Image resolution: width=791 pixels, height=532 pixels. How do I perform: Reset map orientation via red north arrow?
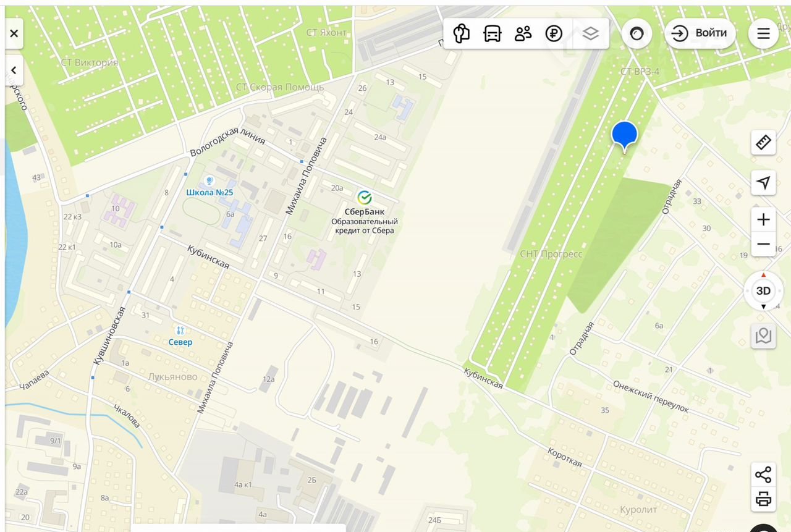click(x=763, y=275)
